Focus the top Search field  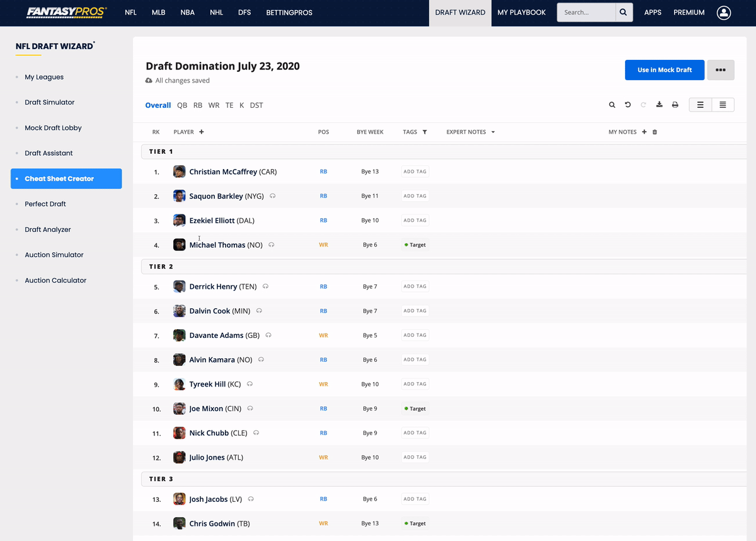[x=587, y=13]
